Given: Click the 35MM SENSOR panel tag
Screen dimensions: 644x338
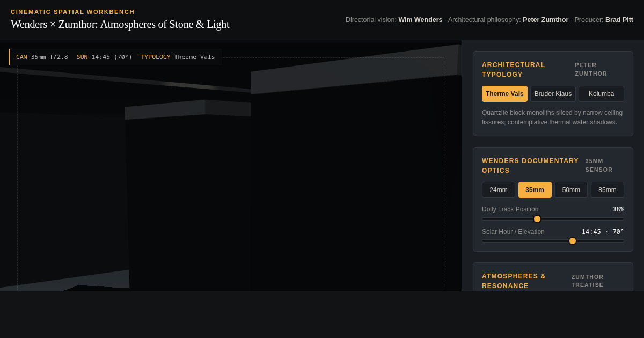Looking at the screenshot, I should (x=599, y=165).
